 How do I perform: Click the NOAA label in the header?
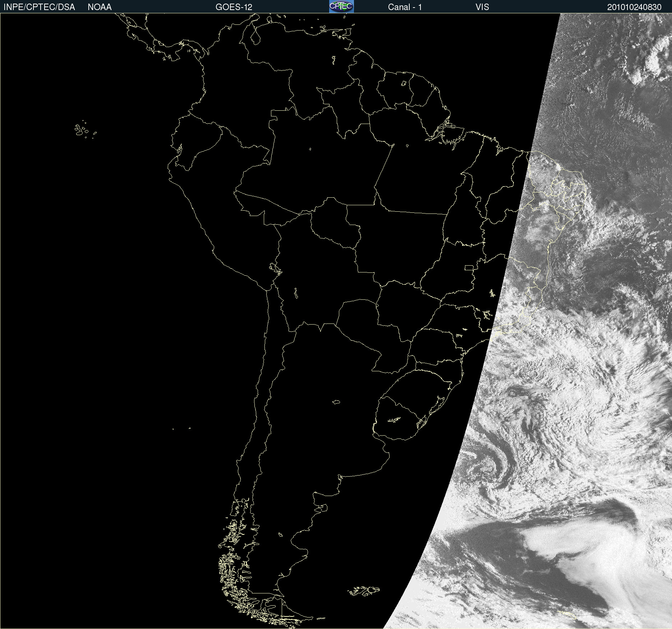(x=100, y=7)
